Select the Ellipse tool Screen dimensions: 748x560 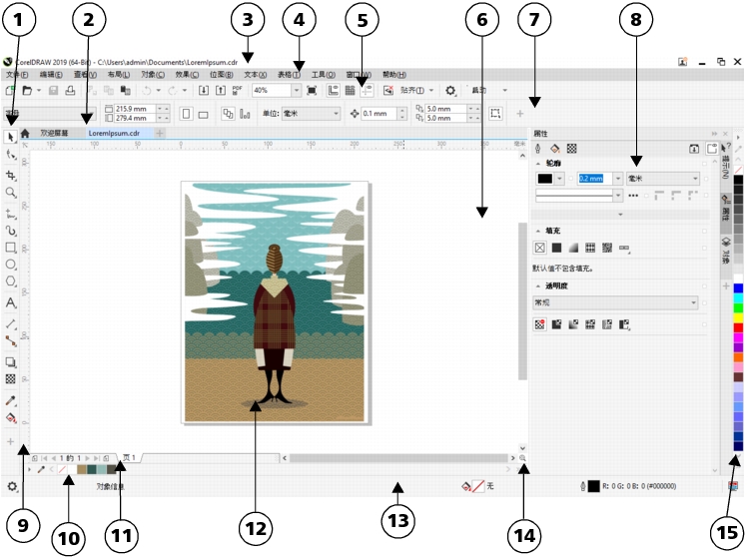11,265
